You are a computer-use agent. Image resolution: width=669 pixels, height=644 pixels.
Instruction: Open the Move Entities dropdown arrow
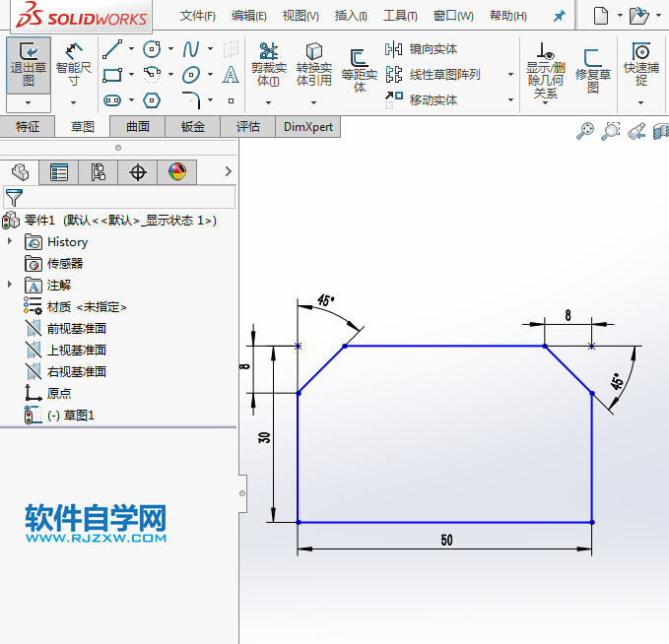510,99
